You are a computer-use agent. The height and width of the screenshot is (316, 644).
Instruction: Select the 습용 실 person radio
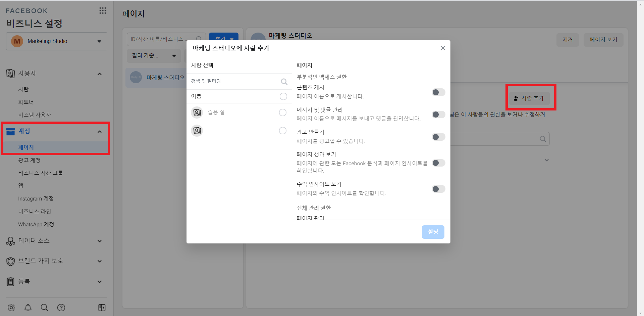[283, 112]
